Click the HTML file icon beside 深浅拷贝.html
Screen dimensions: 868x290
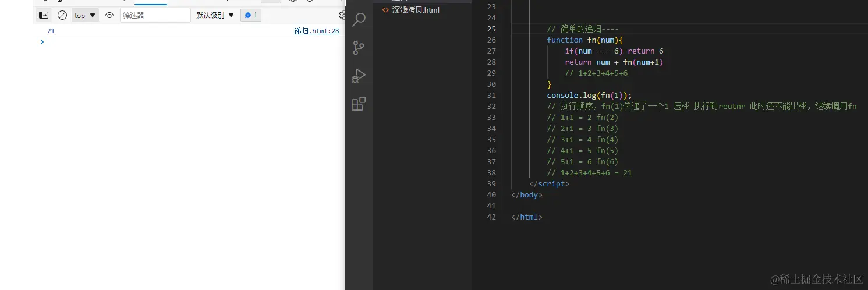(x=385, y=10)
